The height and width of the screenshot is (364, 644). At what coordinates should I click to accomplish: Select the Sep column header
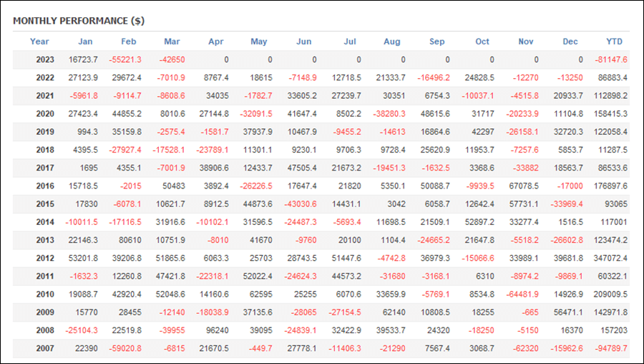point(437,42)
